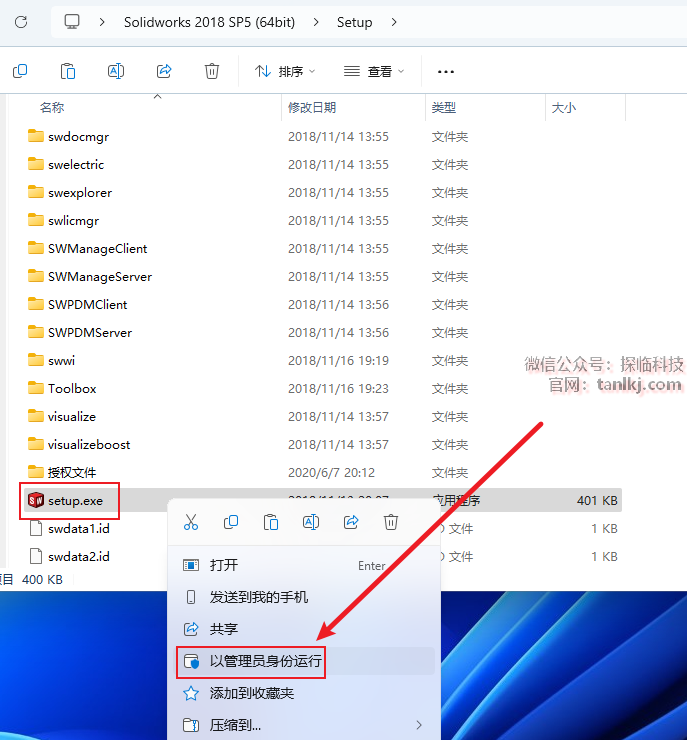Click Solidworks 2018 SP5 (64bit) breadcrumb
This screenshot has width=687, height=740.
(209, 22)
